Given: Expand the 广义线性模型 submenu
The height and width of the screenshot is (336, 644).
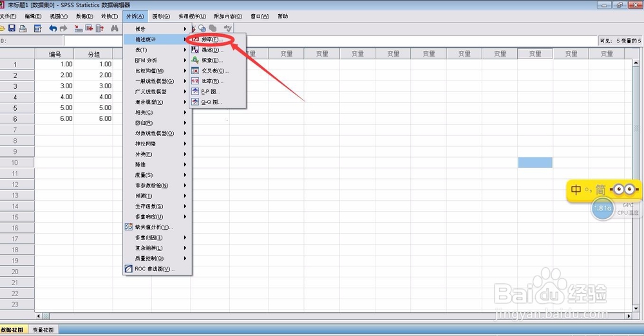Looking at the screenshot, I should pyautogui.click(x=157, y=91).
